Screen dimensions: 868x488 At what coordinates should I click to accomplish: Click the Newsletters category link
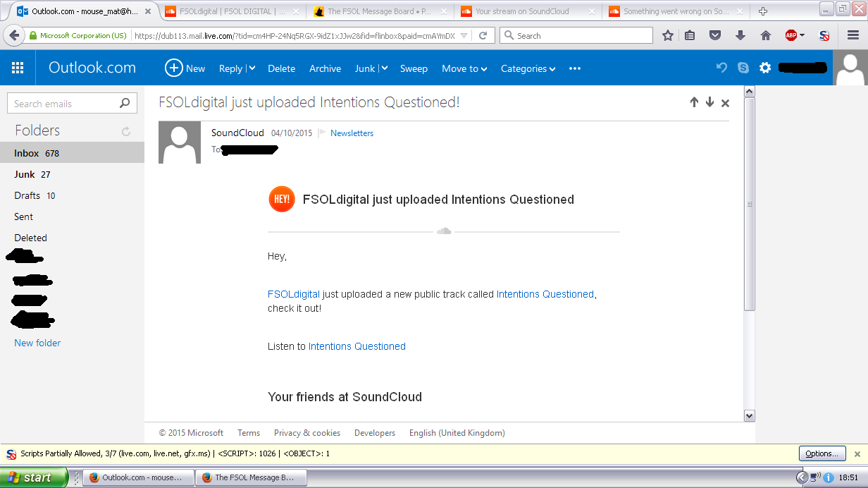(x=352, y=133)
